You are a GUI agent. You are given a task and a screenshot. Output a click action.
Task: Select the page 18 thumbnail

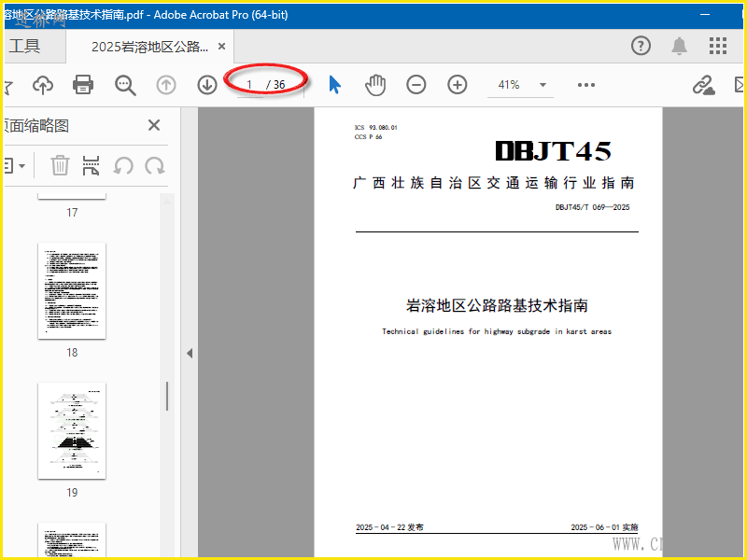coord(72,290)
